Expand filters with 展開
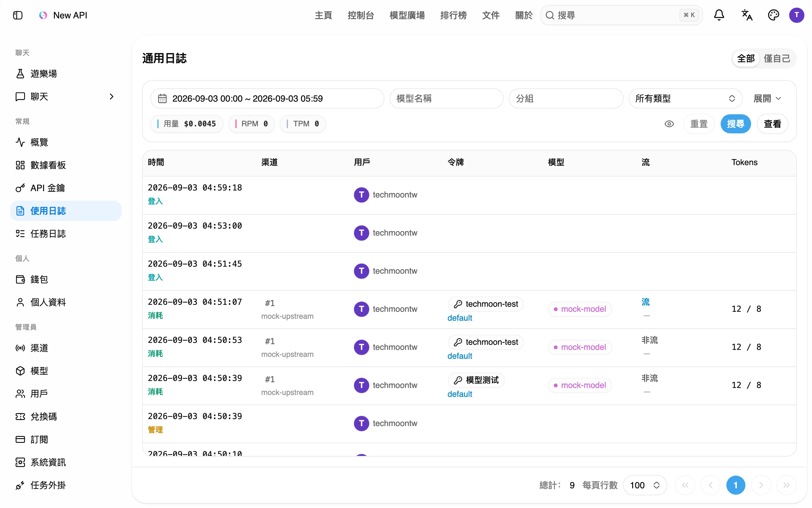This screenshot has height=508, width=812. coord(767,98)
